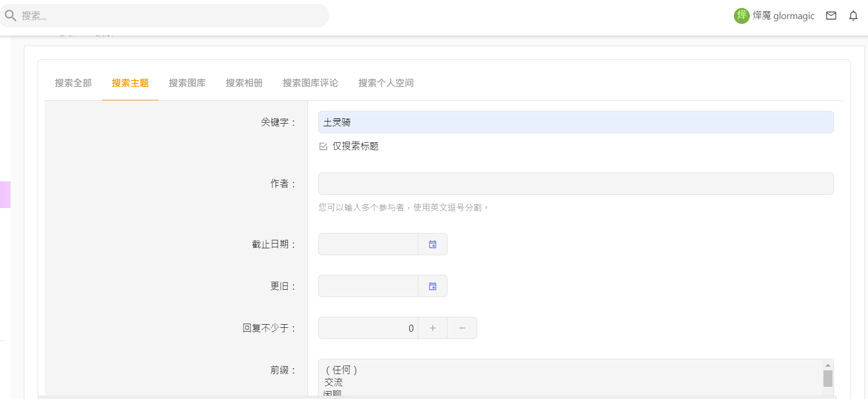Switch to 搜索图库评论 tab
Viewport: 868px width, 399px height.
click(310, 83)
